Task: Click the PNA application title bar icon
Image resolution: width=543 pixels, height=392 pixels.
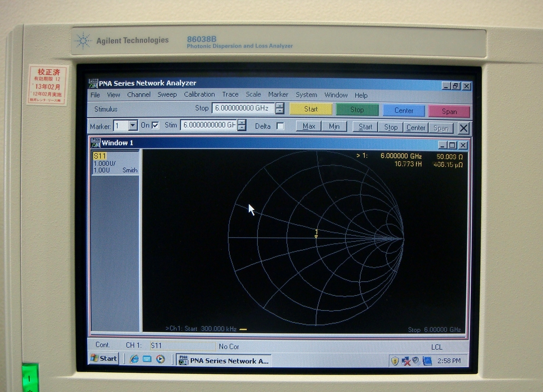Action: (93, 83)
